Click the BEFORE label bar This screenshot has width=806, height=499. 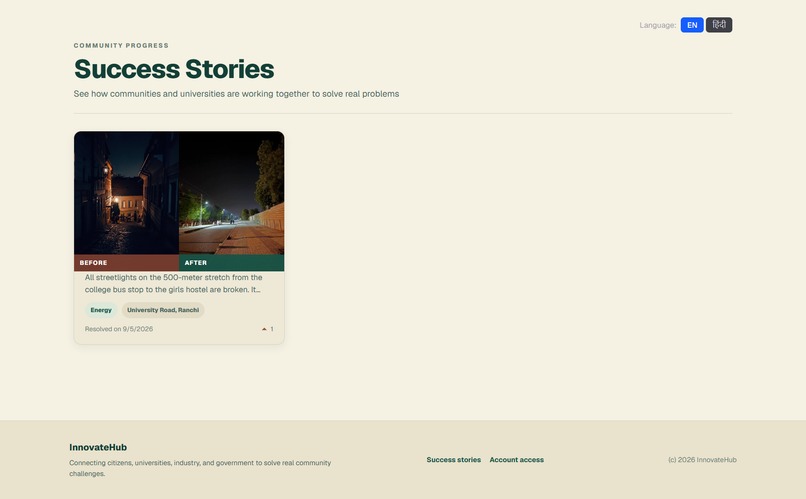[126, 263]
